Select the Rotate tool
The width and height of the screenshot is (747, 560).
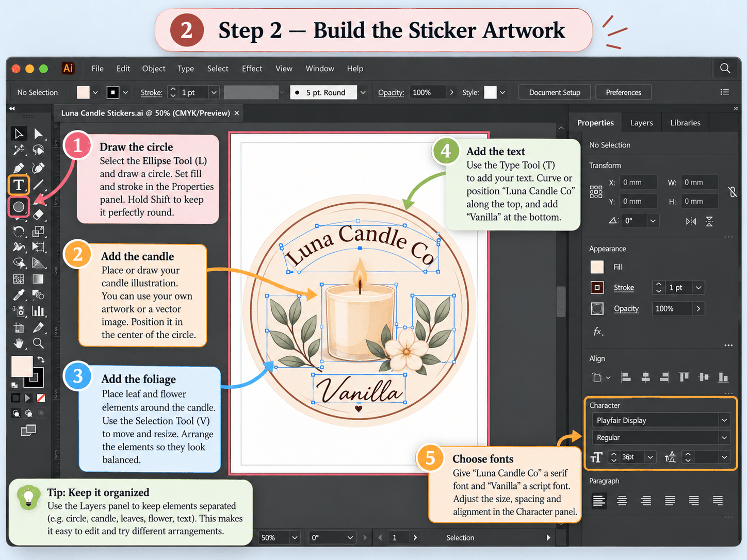point(19,231)
